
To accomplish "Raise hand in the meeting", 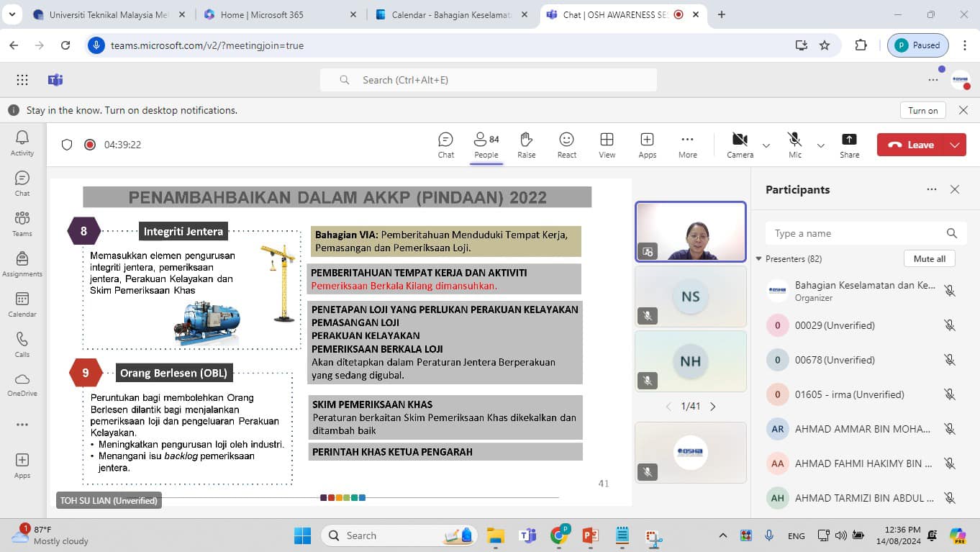I will click(x=526, y=144).
